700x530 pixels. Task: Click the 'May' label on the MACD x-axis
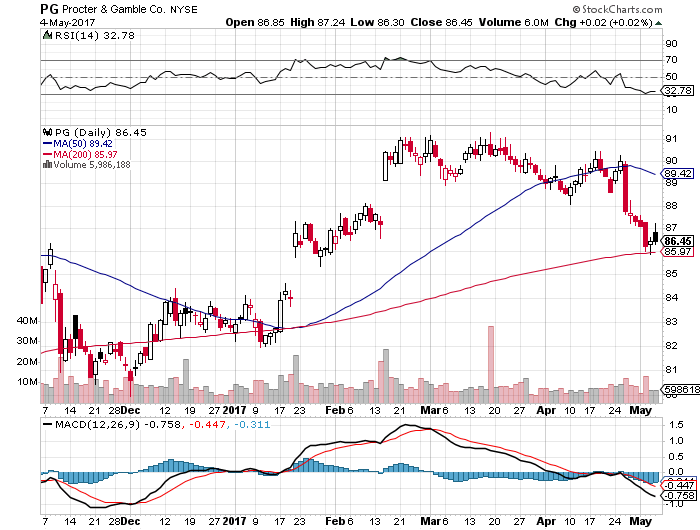(x=641, y=521)
